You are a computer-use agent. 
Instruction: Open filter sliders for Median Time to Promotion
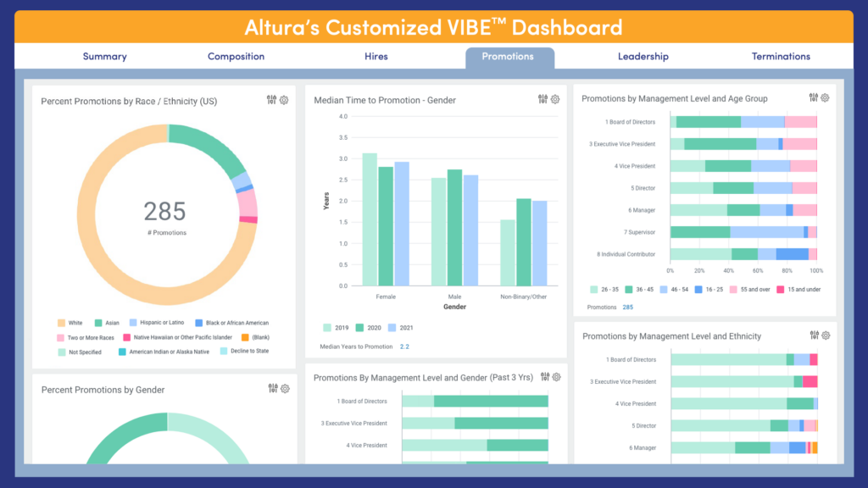click(542, 99)
